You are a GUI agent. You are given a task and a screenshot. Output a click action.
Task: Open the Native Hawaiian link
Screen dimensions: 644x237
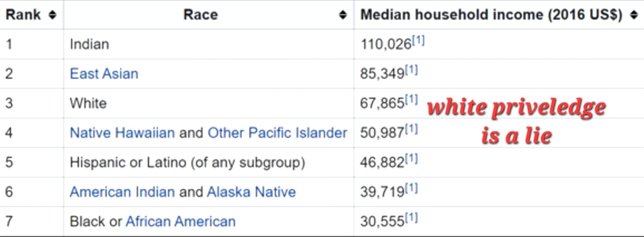[122, 133]
